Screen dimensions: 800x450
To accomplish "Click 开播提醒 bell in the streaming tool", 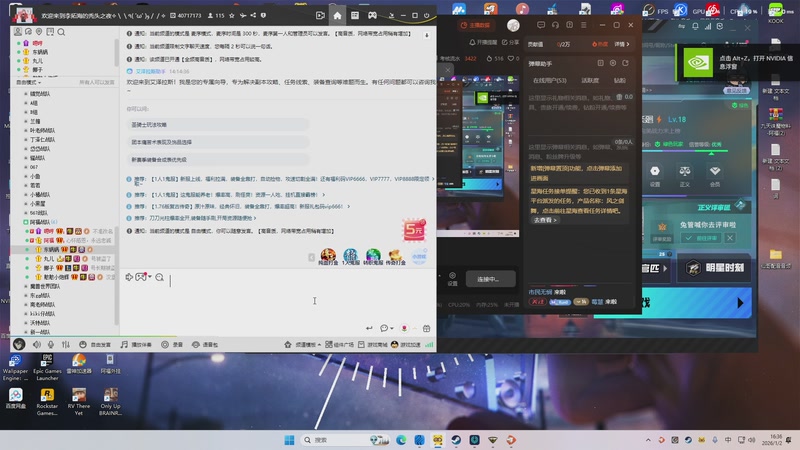I will click(x=483, y=42).
